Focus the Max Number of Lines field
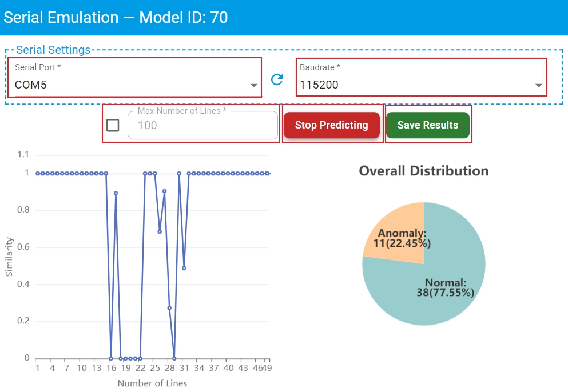Image resolution: width=568 pixels, height=392 pixels. (x=202, y=125)
